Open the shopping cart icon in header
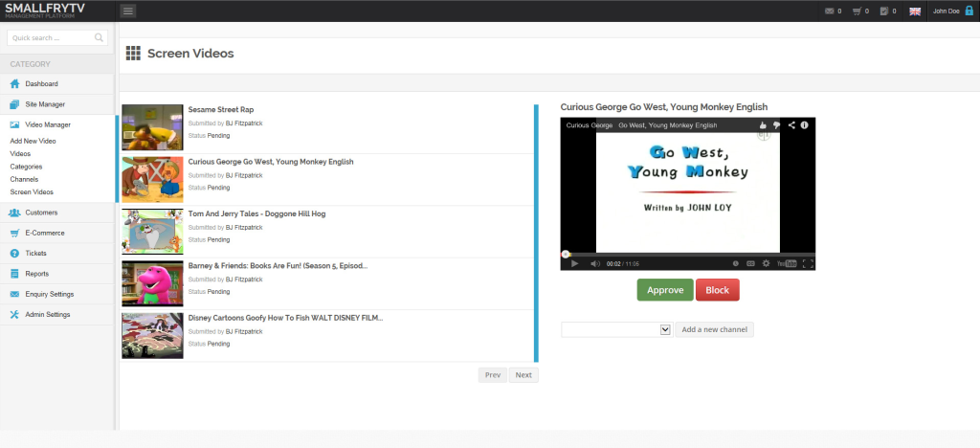Viewport: 980px width, 448px height. click(x=857, y=11)
